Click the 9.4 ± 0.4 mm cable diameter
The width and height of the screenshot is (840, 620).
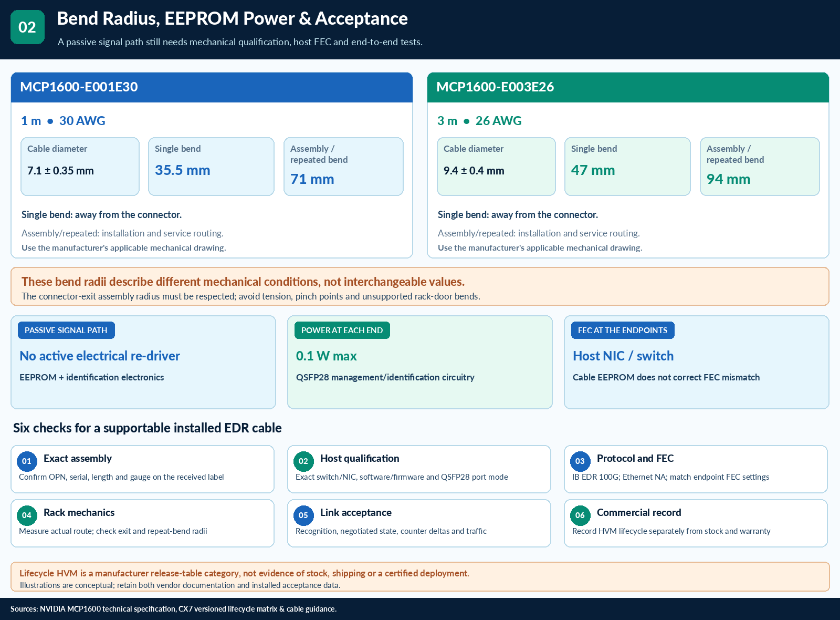coord(474,171)
